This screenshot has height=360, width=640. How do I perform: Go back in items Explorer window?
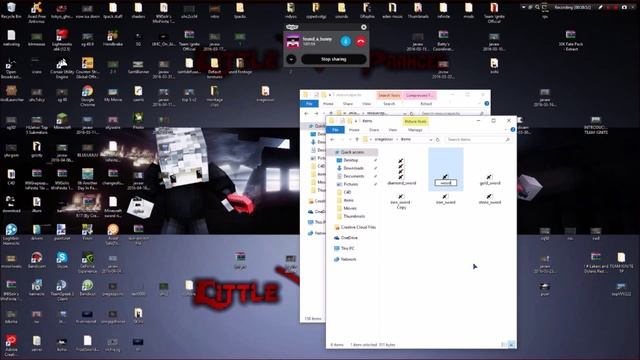tap(333, 140)
